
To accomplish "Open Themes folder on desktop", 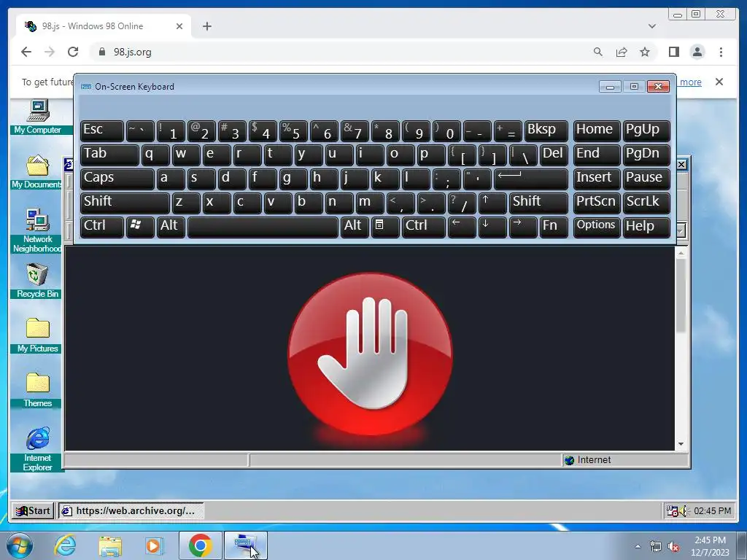I will [37, 390].
